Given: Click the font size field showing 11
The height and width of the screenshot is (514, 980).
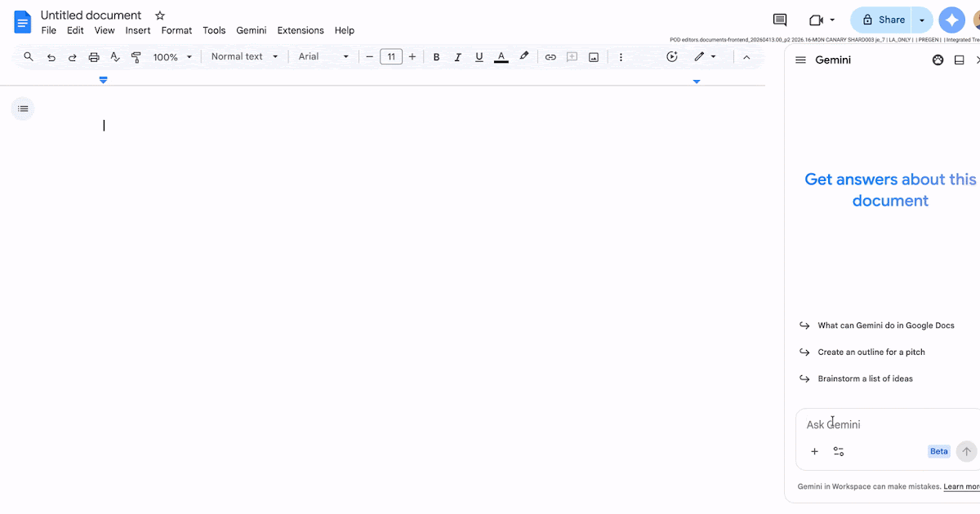Looking at the screenshot, I should pos(391,57).
